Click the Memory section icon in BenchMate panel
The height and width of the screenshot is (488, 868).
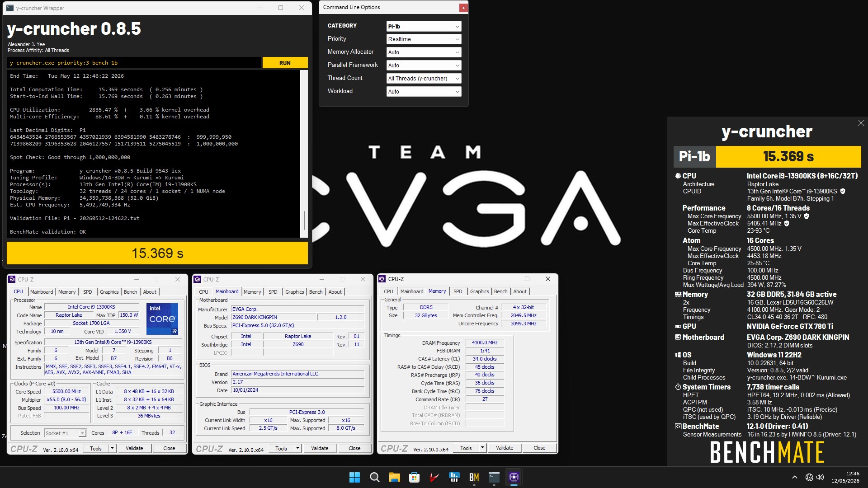click(678, 294)
